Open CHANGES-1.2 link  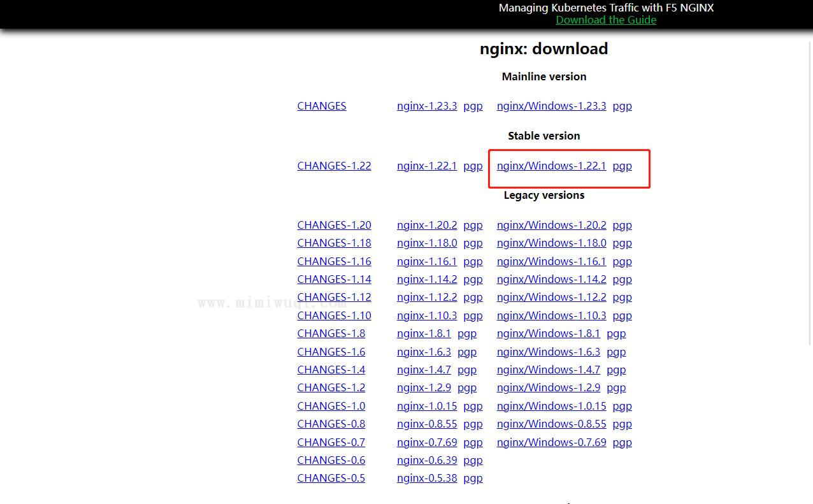point(331,387)
